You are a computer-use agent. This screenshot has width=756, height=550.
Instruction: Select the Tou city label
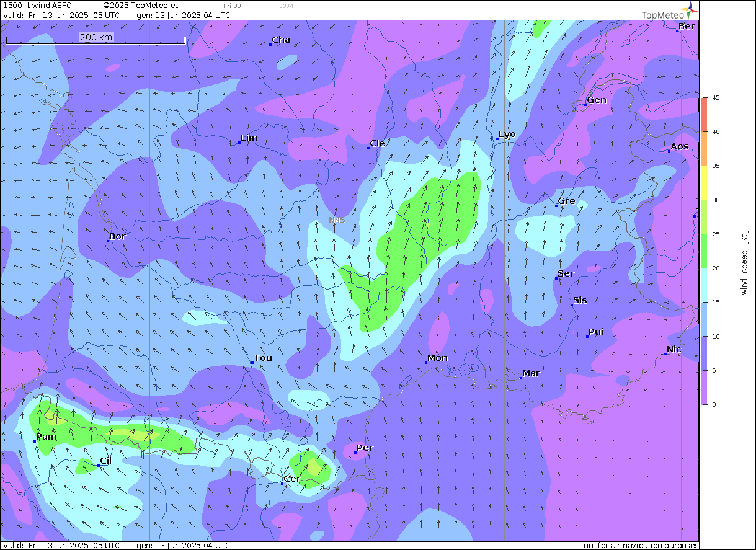click(x=263, y=358)
